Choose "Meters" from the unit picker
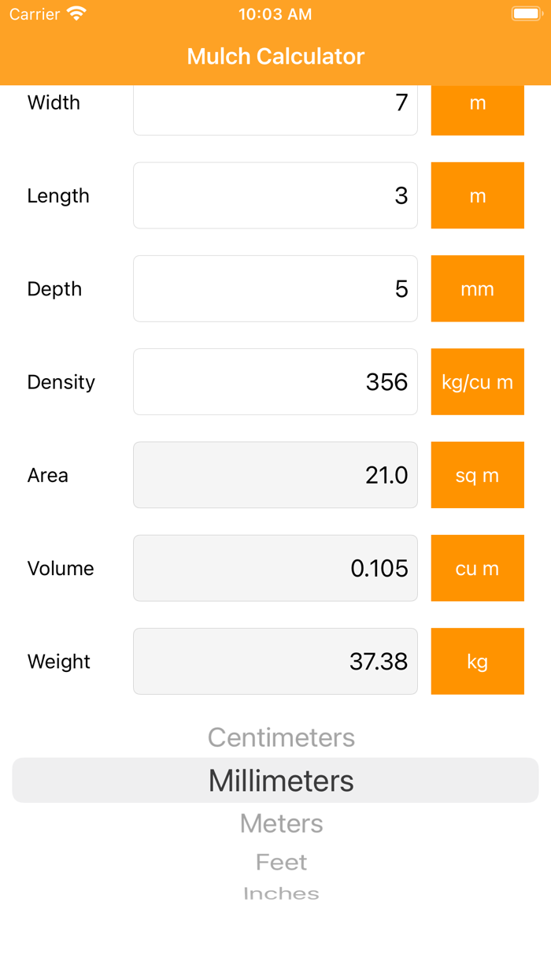Screen dimensions: 551x980 tap(281, 822)
